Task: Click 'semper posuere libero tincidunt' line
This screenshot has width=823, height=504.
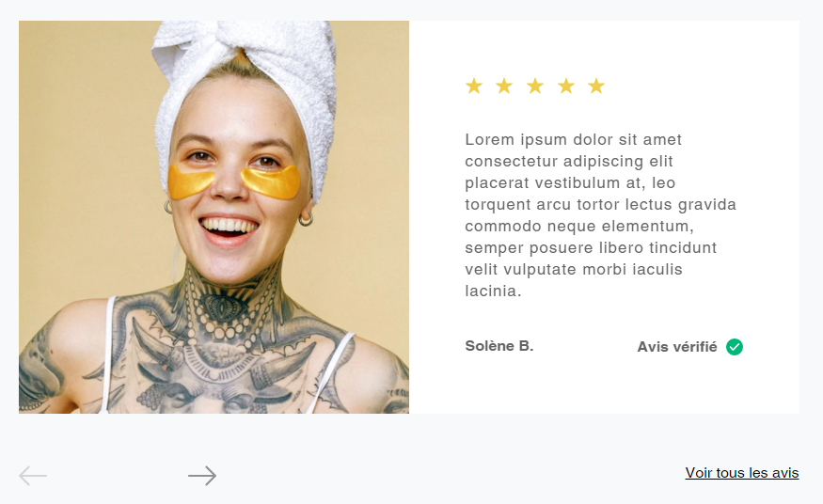Action: click(x=591, y=247)
